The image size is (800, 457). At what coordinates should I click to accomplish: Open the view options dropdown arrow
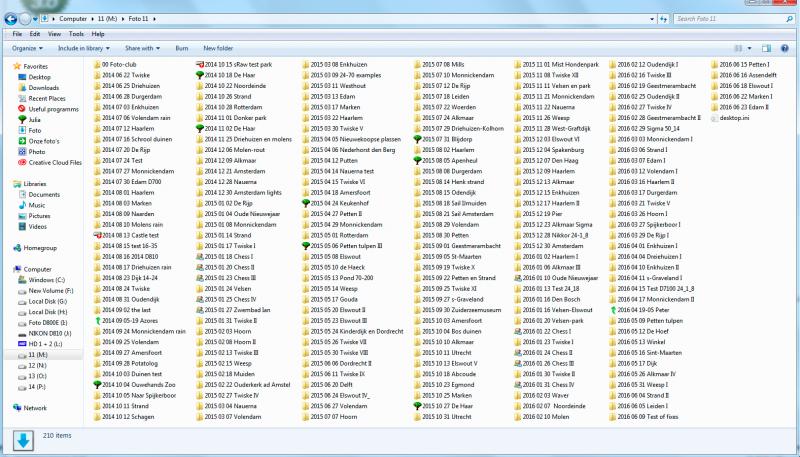point(749,48)
